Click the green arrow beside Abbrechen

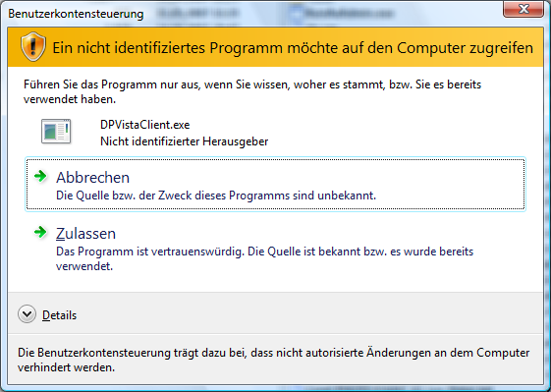(x=40, y=176)
